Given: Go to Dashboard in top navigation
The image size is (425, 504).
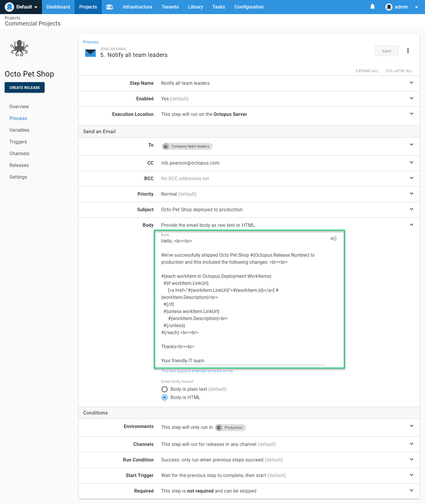Looking at the screenshot, I should coord(58,7).
